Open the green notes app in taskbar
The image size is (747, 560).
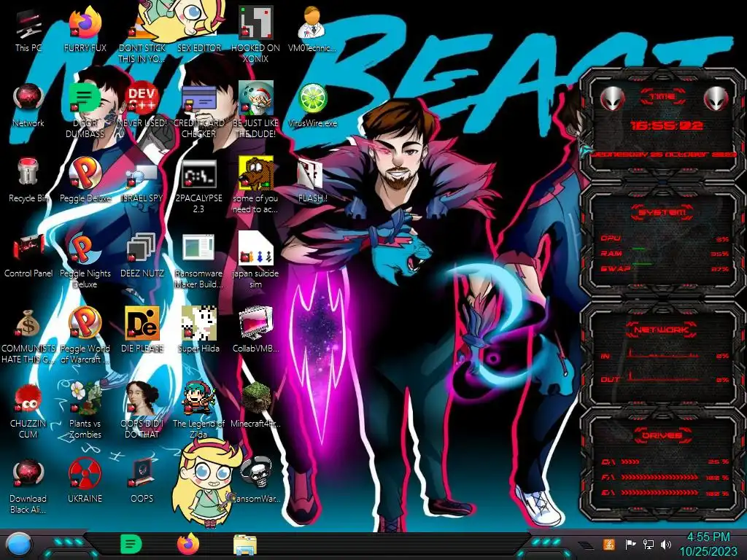[131, 544]
